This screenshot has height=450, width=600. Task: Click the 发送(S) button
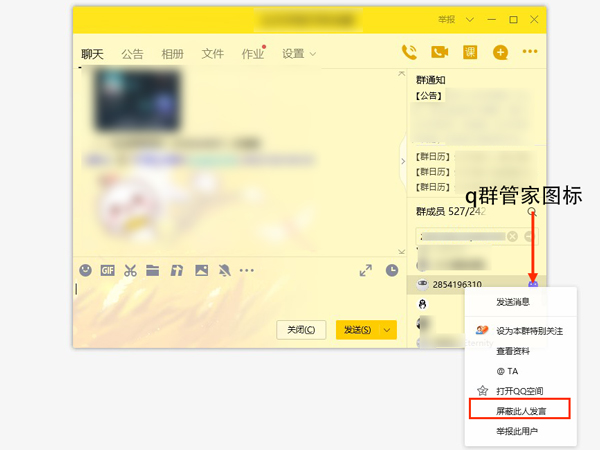pos(357,329)
